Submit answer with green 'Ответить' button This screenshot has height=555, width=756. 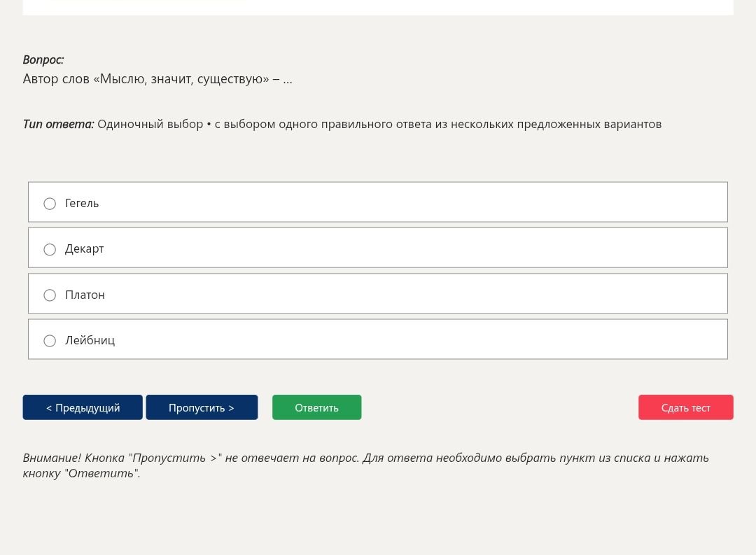pyautogui.click(x=317, y=407)
